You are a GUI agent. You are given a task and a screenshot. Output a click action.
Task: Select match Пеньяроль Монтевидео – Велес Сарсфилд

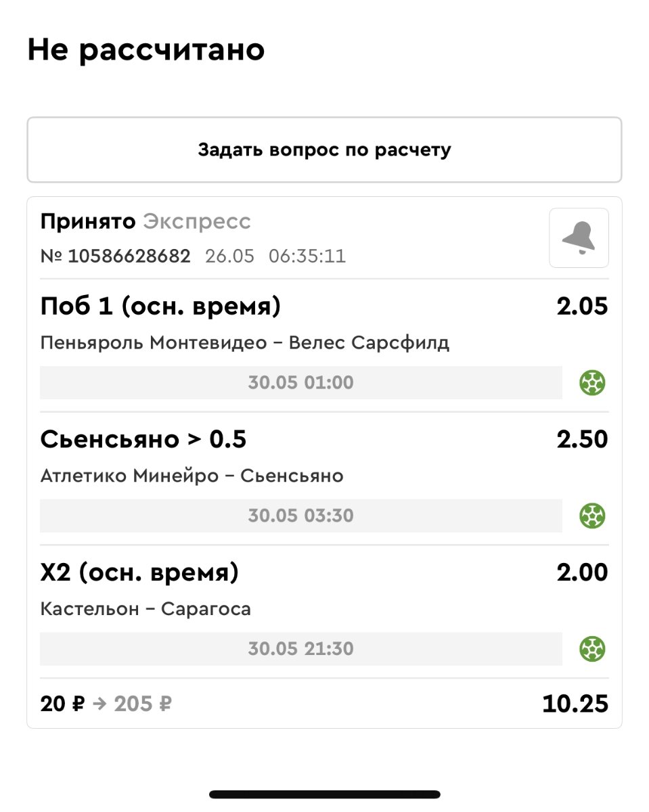pyautogui.click(x=244, y=343)
